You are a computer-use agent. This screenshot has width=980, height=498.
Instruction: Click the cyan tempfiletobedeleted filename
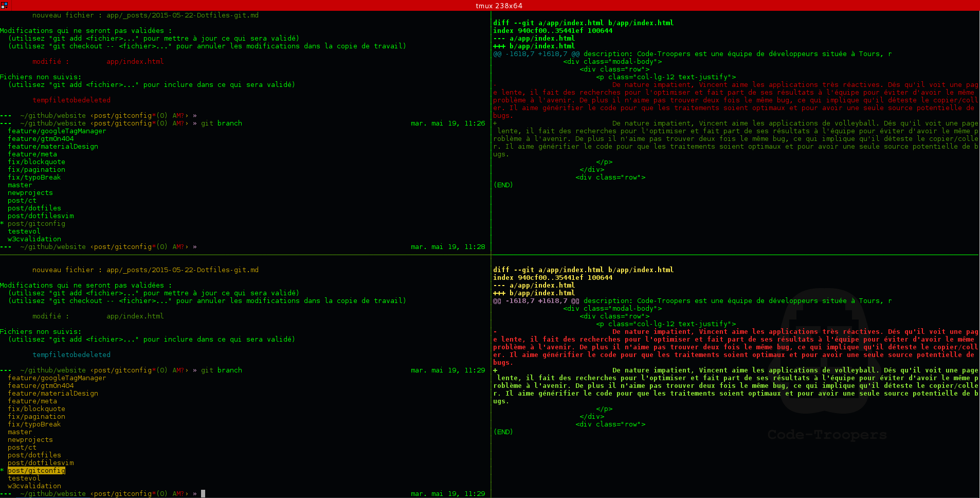(x=71, y=355)
